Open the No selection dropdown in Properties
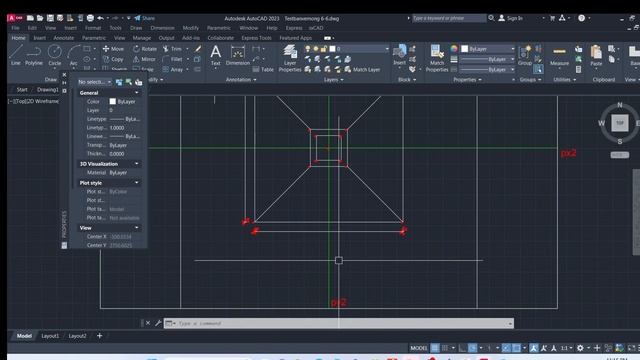 pos(95,82)
